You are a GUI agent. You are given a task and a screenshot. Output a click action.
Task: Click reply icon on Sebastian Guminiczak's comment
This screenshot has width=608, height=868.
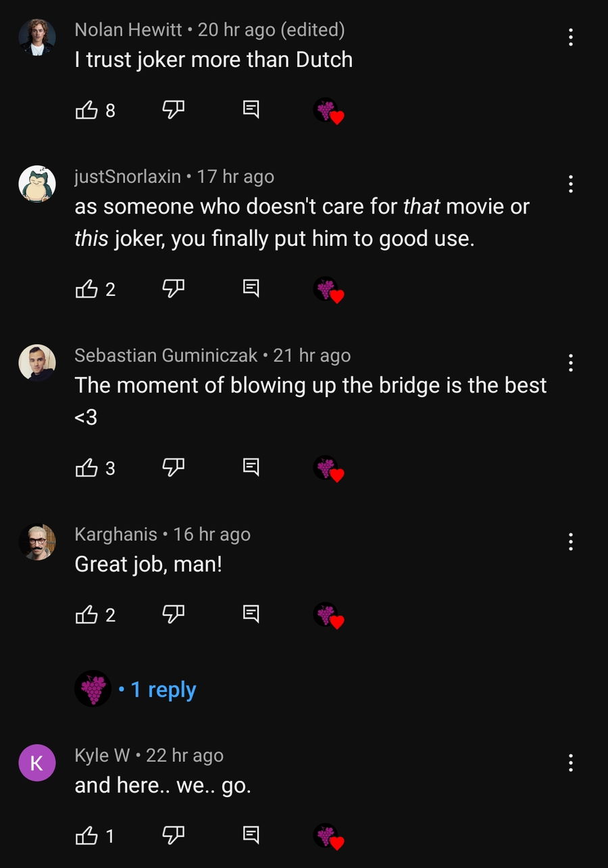251,467
